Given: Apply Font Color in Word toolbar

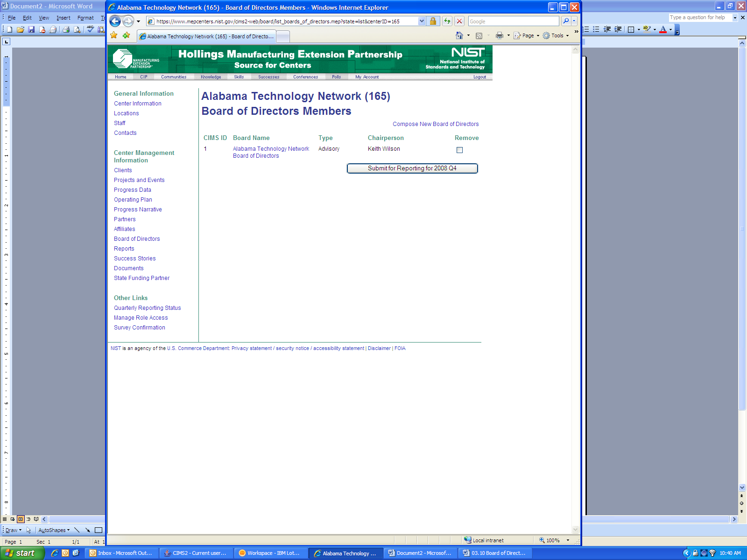Looking at the screenshot, I should (x=663, y=29).
